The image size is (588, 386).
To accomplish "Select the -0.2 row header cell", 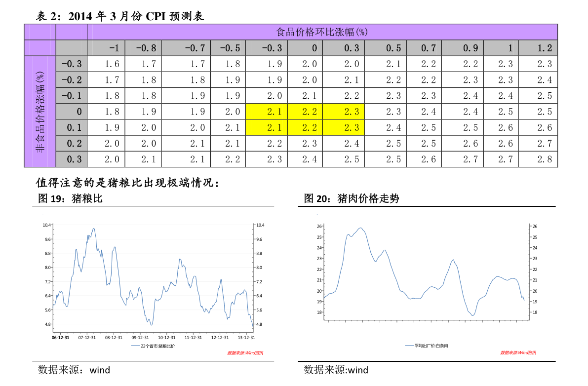I will [x=72, y=79].
